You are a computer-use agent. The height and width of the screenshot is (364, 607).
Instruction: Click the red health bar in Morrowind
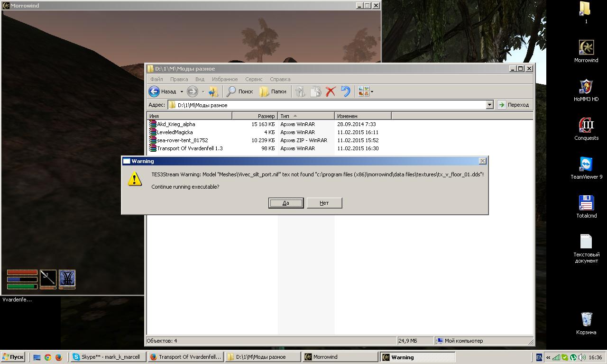click(22, 273)
